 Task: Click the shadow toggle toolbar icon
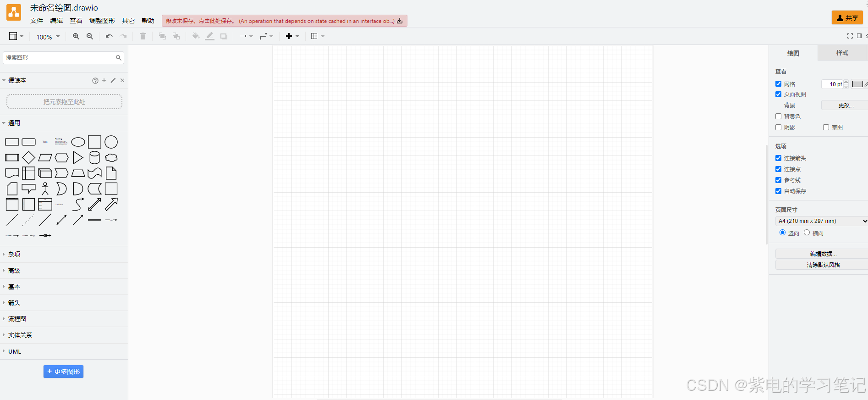point(224,36)
